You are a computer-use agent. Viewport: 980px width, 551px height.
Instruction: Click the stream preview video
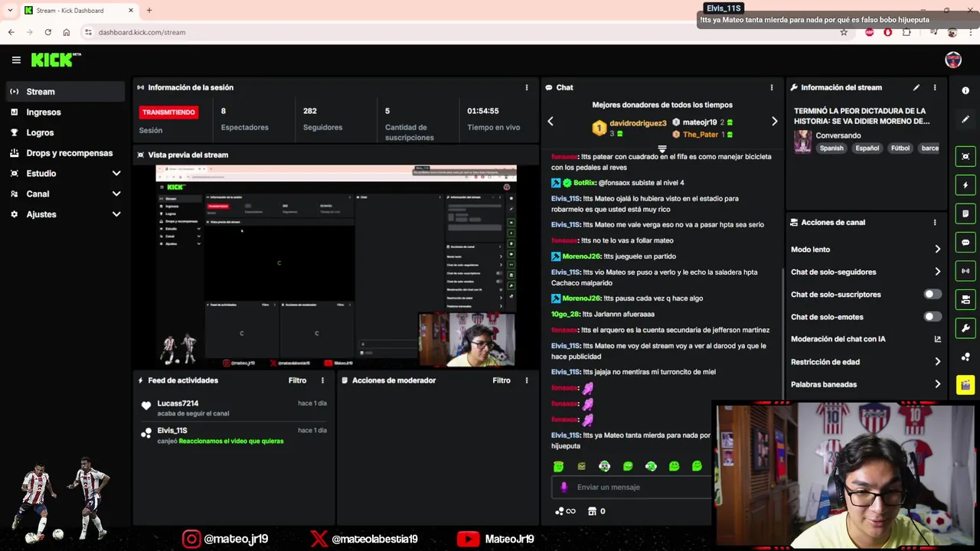click(336, 266)
